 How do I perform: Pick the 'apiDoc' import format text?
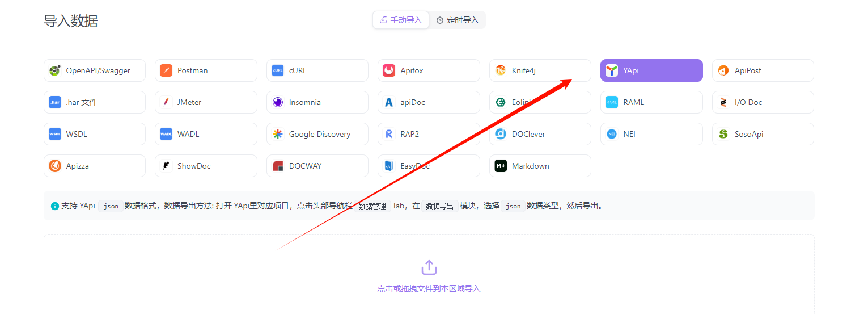413,102
